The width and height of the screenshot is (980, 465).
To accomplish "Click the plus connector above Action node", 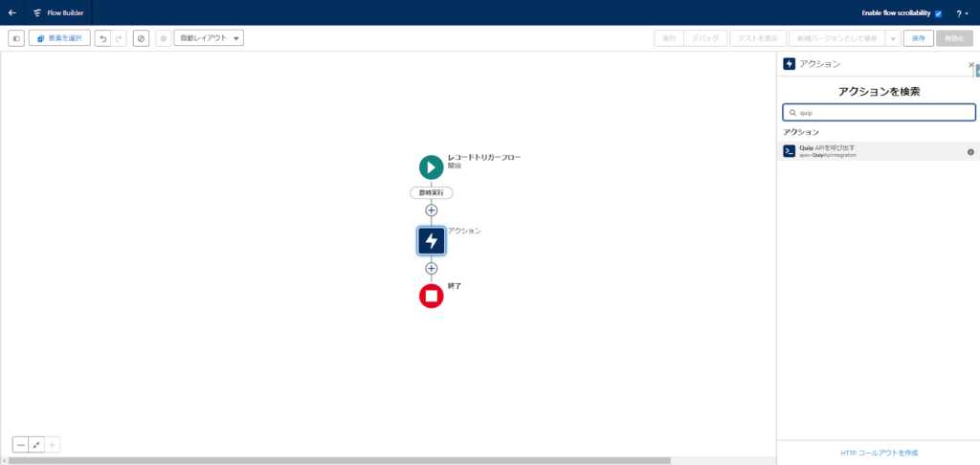I will 431,210.
